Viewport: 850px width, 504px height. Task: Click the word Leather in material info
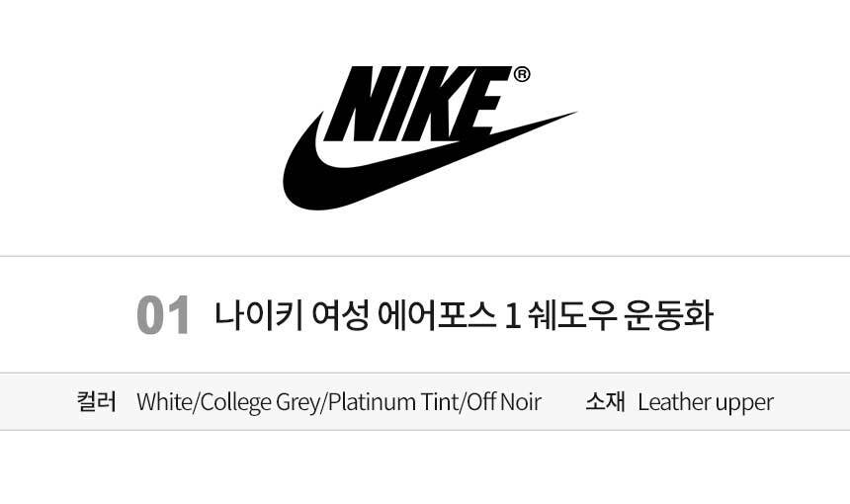click(674, 402)
